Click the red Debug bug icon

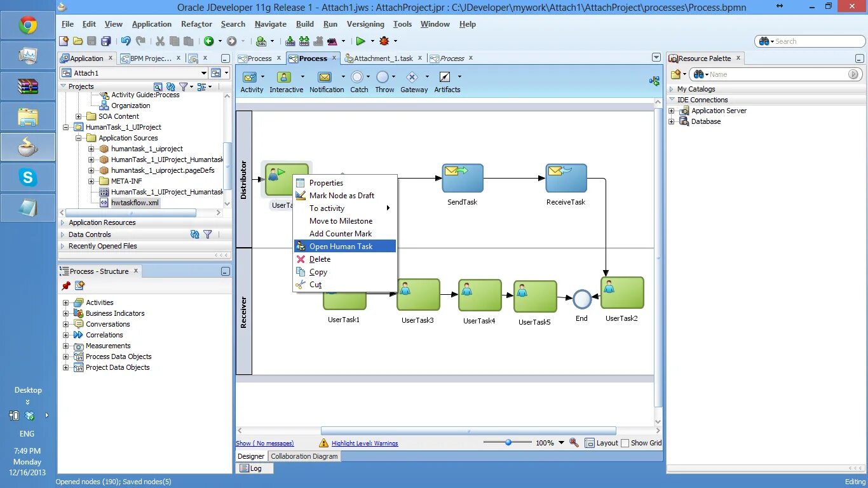[x=384, y=41]
